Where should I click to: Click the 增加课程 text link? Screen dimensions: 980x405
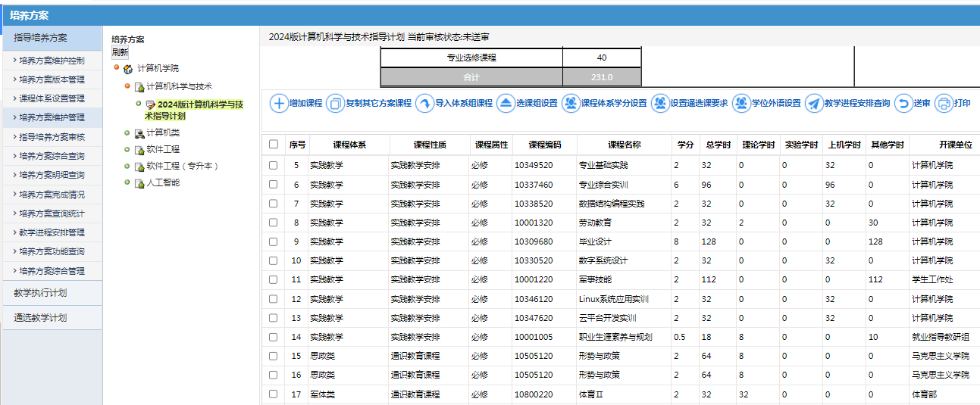tap(306, 104)
